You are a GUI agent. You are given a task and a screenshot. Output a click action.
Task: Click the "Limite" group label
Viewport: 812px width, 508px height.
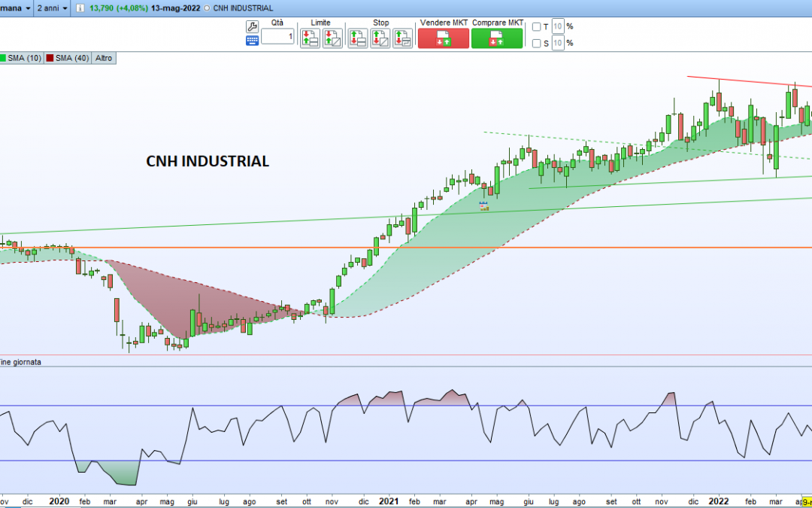click(320, 23)
